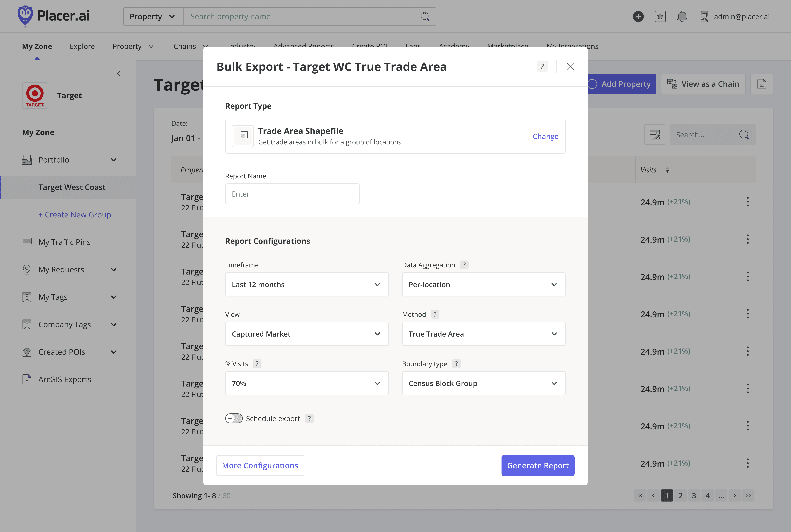Click the edit table columns icon
791x532 pixels.
click(654, 135)
